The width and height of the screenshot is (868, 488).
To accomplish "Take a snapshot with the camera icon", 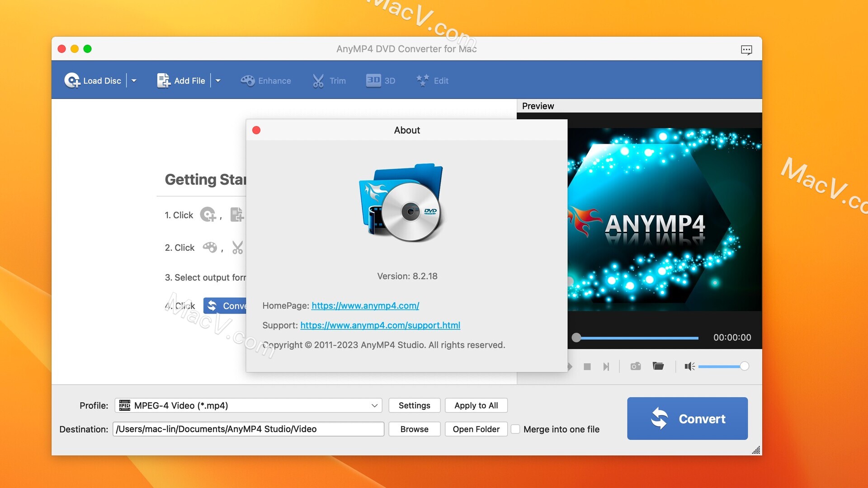I will click(x=636, y=366).
